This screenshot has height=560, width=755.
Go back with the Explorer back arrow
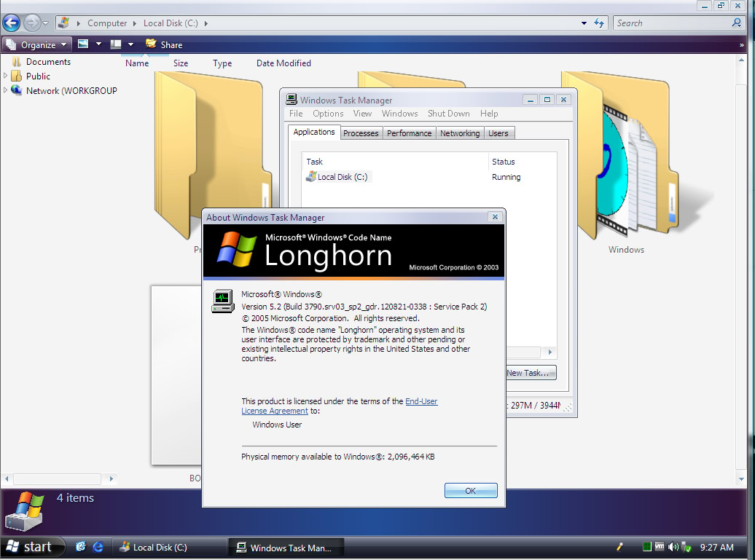click(12, 23)
